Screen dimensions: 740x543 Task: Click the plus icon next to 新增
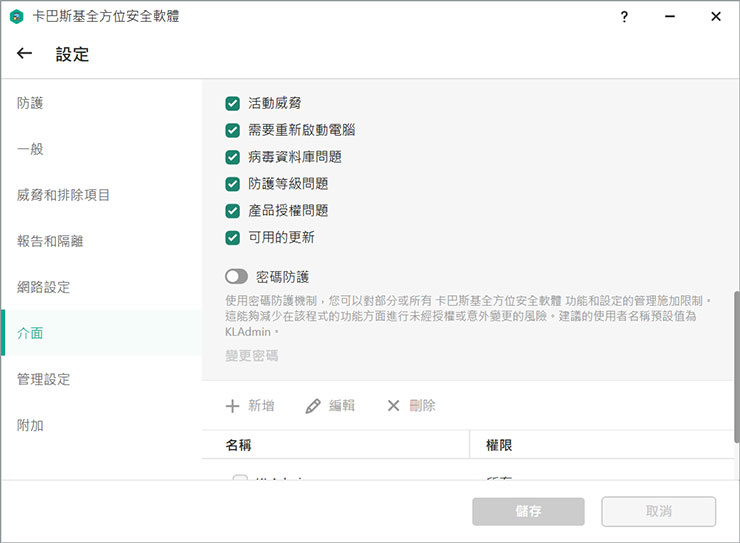tap(232, 406)
